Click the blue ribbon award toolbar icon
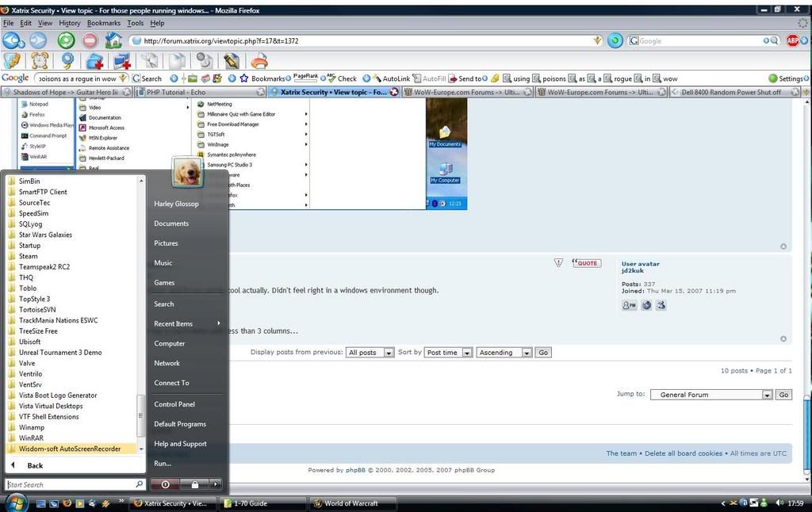 click(67, 61)
